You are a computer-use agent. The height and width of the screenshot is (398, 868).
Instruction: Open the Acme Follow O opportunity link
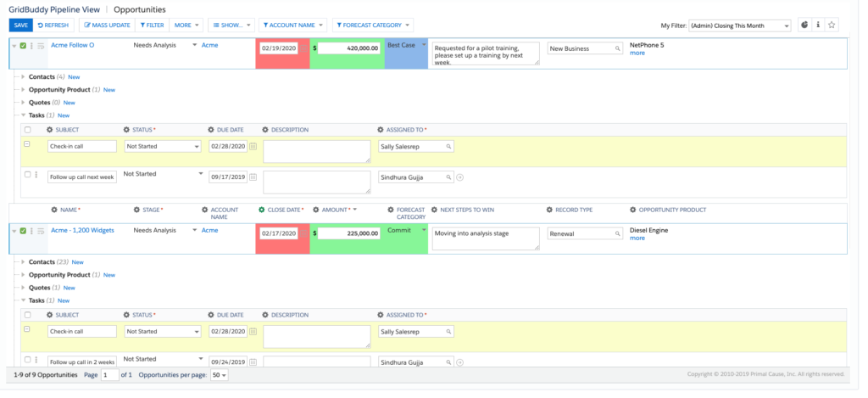73,45
